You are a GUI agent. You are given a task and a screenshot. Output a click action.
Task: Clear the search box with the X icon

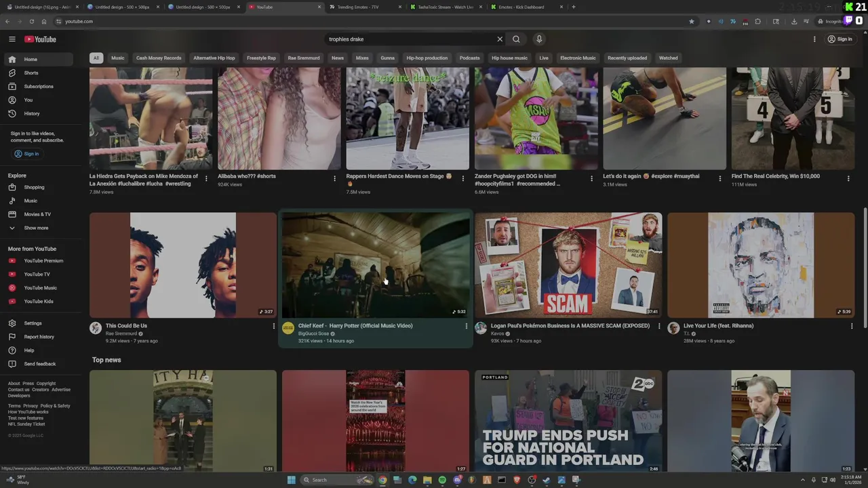500,39
